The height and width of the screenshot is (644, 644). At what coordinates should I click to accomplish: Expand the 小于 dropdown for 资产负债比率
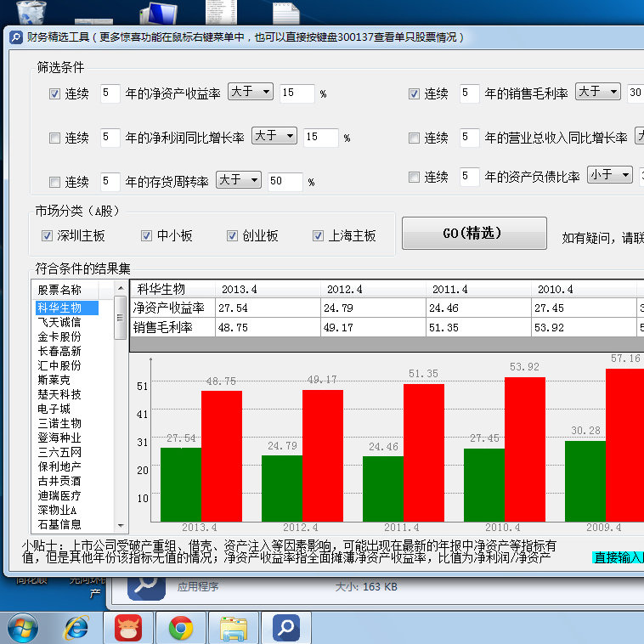(x=610, y=174)
